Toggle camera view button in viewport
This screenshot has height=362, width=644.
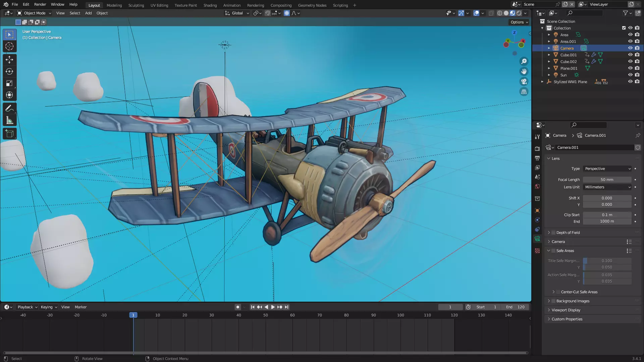tap(524, 81)
